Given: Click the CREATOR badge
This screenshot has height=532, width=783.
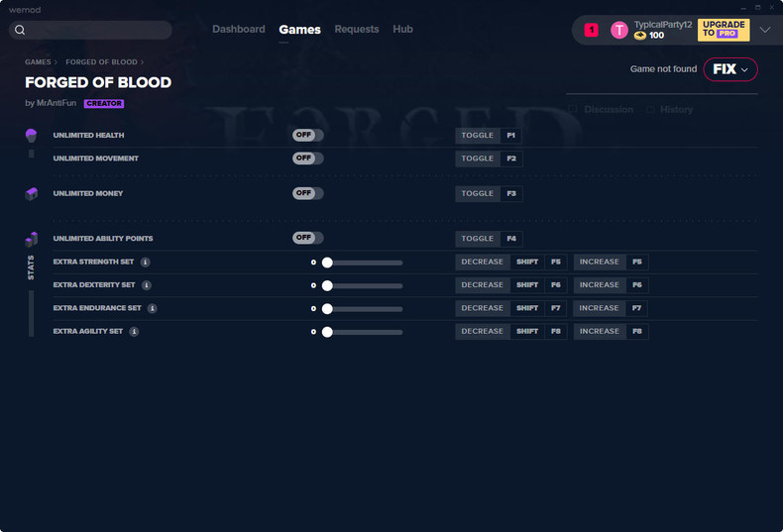Looking at the screenshot, I should [x=104, y=103].
